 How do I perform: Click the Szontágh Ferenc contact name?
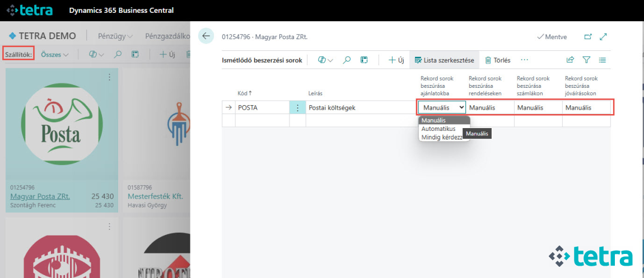coord(32,205)
